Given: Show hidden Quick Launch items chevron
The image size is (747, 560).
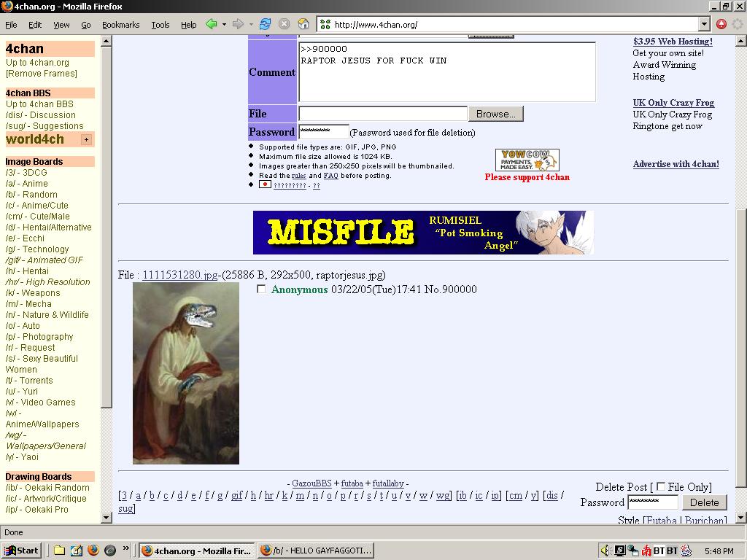Looking at the screenshot, I should [x=125, y=548].
